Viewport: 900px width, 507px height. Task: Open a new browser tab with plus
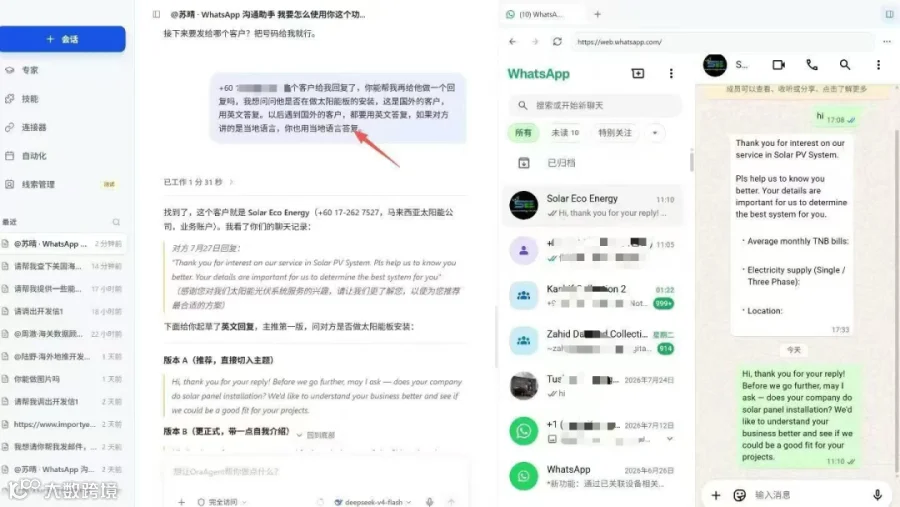598,14
